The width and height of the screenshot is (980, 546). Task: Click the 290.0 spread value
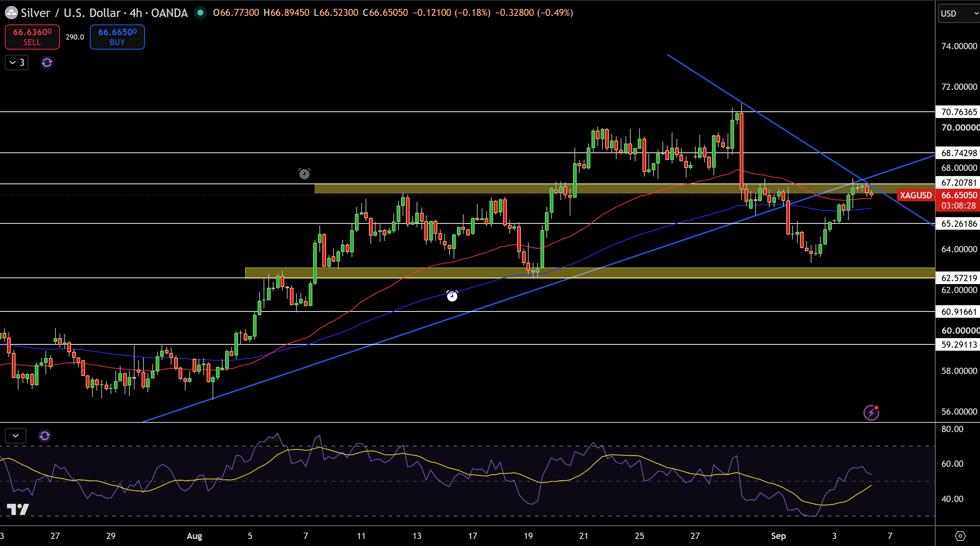pos(75,37)
